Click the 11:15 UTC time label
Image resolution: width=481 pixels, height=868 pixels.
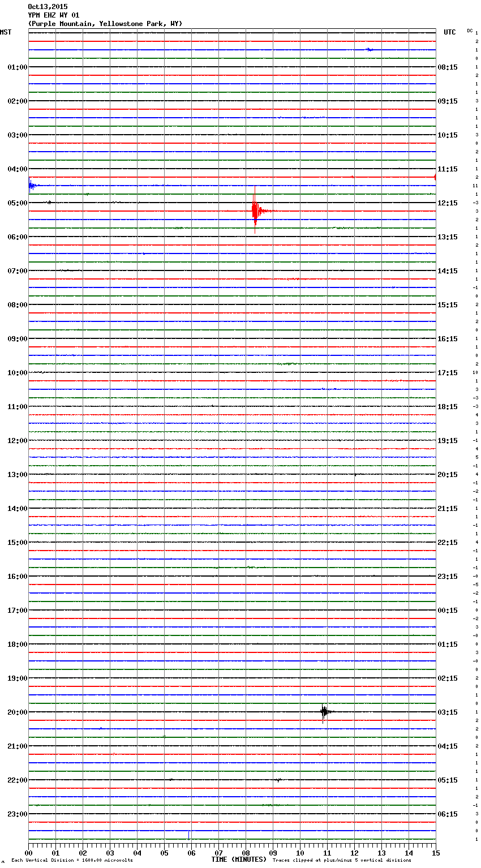[448, 169]
